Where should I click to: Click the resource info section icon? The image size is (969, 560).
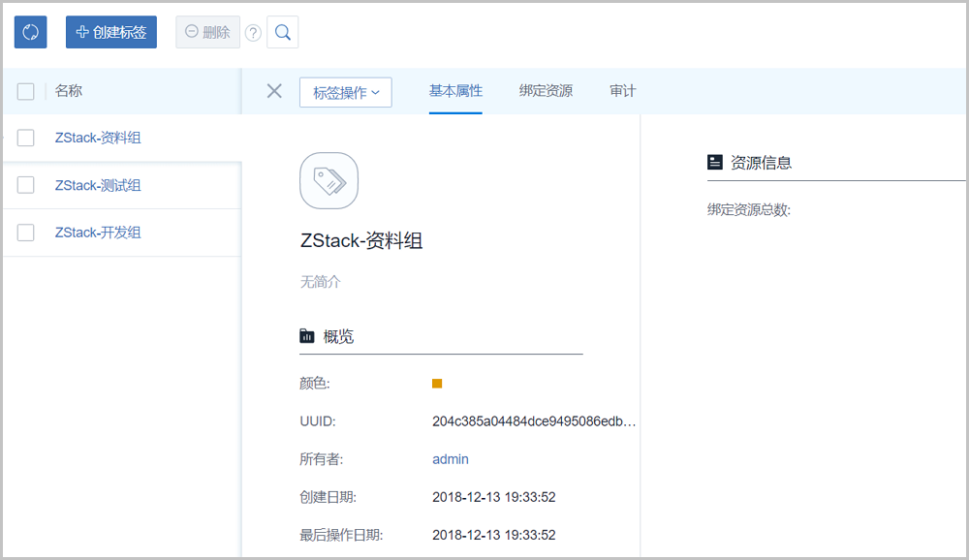tap(715, 163)
